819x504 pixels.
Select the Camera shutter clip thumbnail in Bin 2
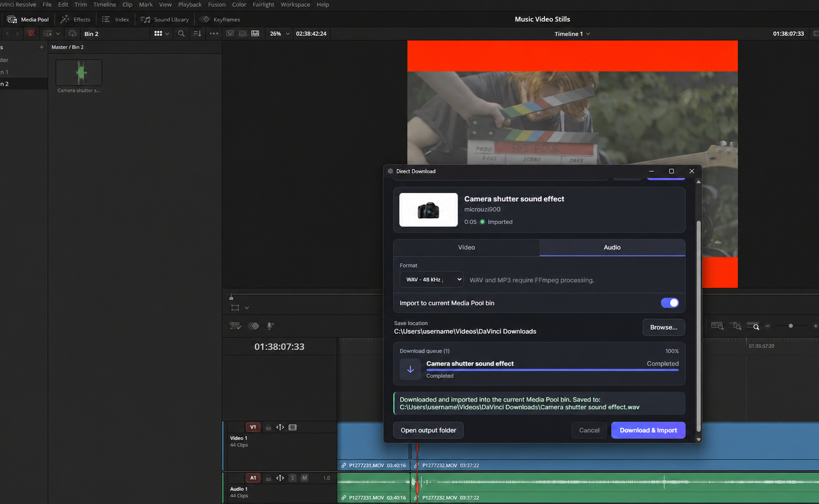coord(79,73)
